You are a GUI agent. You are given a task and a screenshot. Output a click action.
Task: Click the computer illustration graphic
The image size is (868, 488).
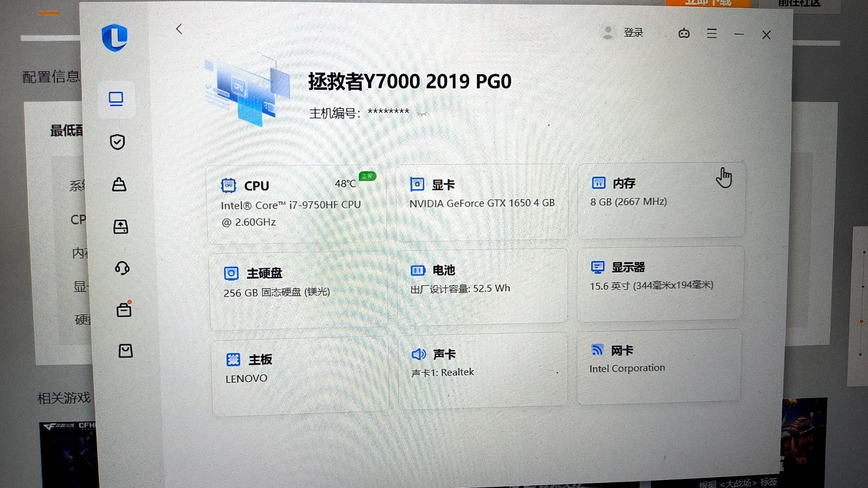click(x=246, y=92)
